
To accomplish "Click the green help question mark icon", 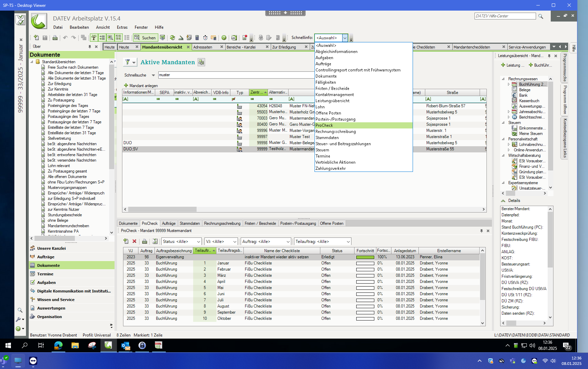I will click(x=224, y=38).
